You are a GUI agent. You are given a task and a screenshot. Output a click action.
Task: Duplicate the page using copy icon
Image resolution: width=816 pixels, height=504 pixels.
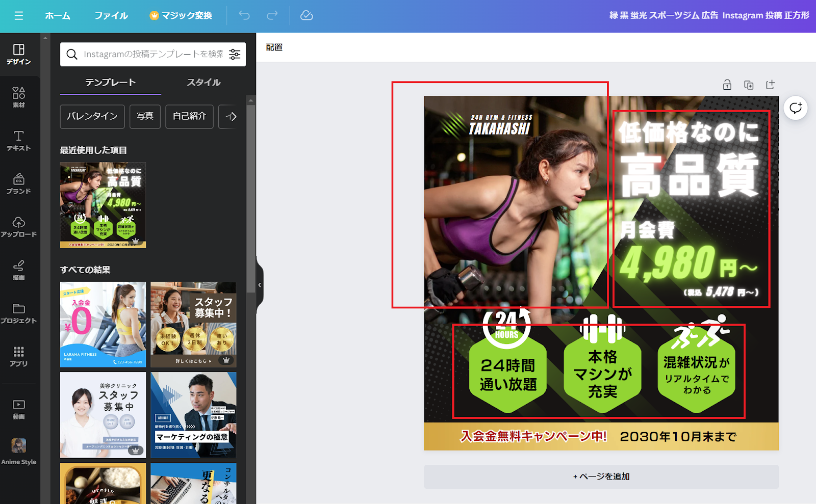749,85
